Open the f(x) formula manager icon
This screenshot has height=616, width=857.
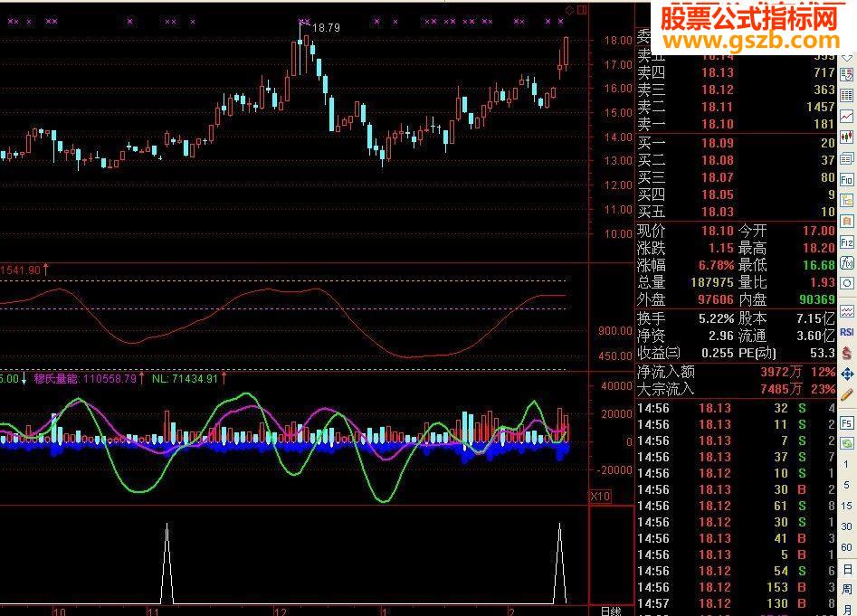847,262
